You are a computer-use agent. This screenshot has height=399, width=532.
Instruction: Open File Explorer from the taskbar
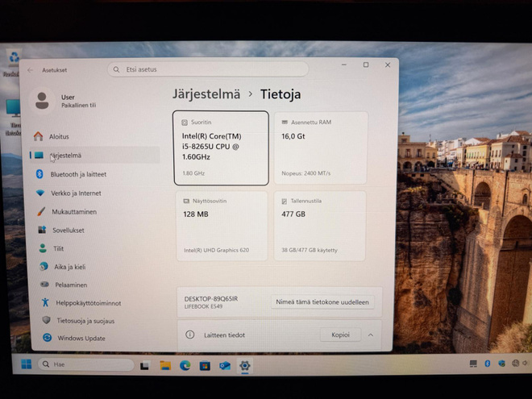pyautogui.click(x=165, y=365)
